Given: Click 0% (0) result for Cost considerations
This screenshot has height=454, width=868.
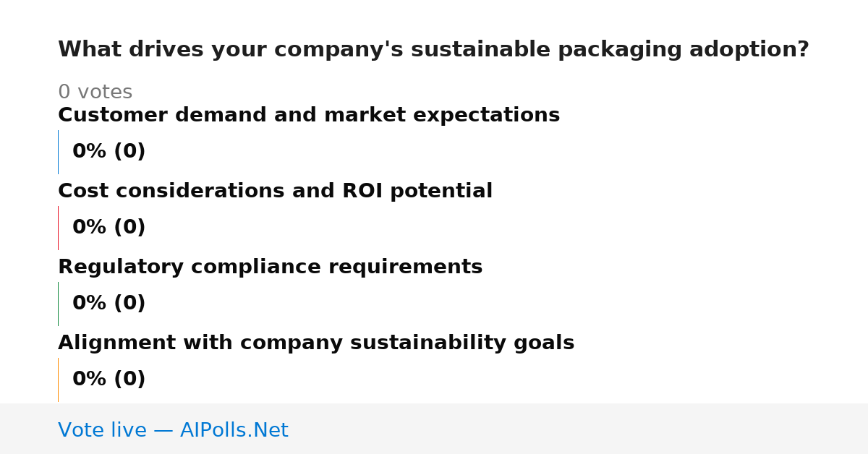Looking at the screenshot, I should pyautogui.click(x=109, y=228).
